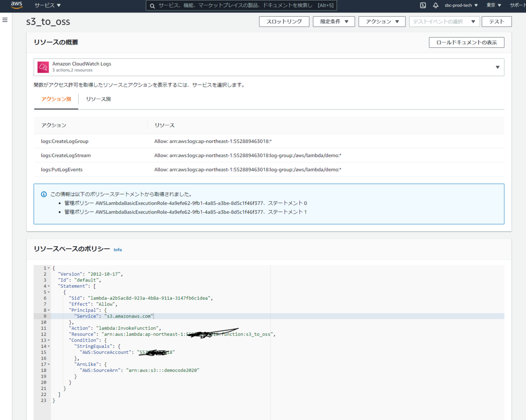Click the Amazon CloudWatch Logs service icon
Screen dimensions: 526x420
coord(43,67)
